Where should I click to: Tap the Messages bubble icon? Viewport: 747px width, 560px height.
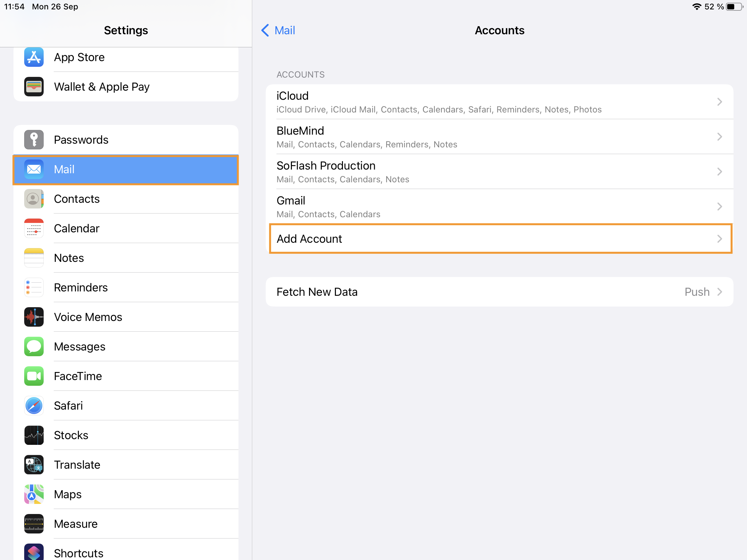tap(34, 346)
